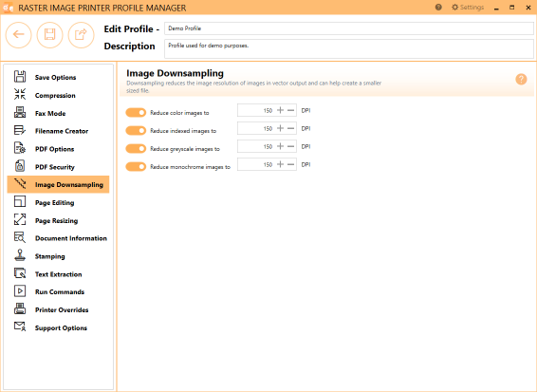Increase monochrome images DPI with plus
537x392 pixels.
(x=280, y=164)
